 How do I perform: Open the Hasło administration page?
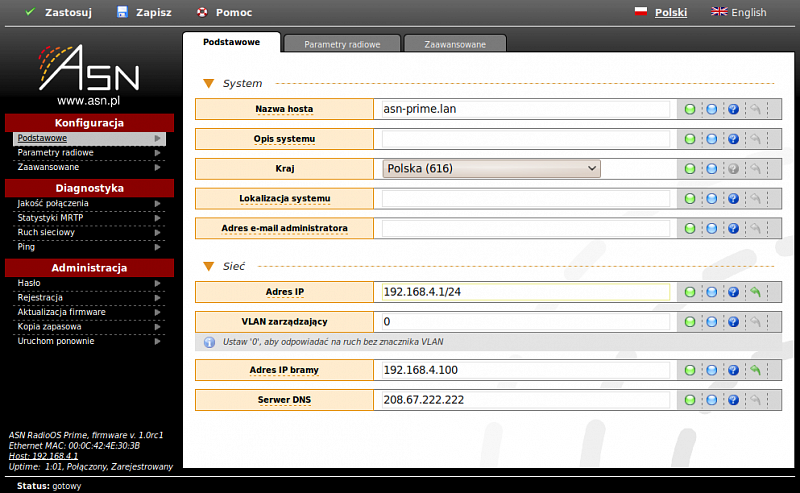(x=89, y=283)
